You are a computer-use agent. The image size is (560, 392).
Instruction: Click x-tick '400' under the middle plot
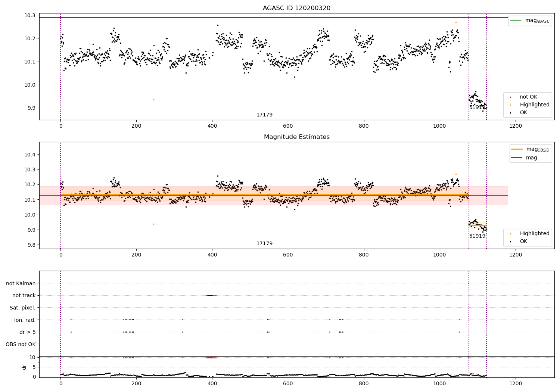pyautogui.click(x=212, y=255)
